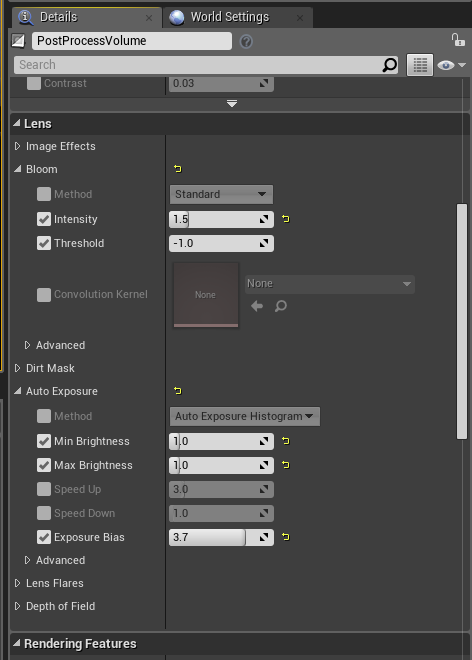The image size is (472, 660).
Task: Expand the Image Effects section
Action: point(17,146)
